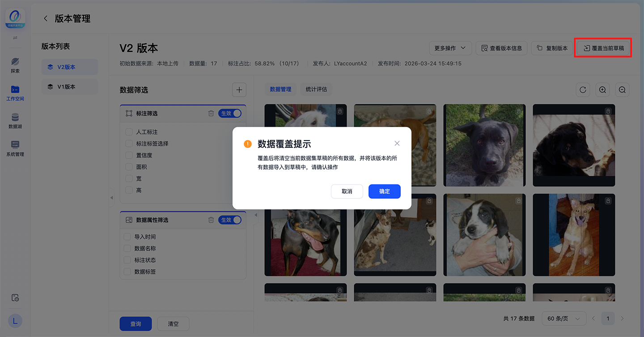This screenshot has height=337, width=644.
Task: Click the 查看版本信息 button
Action: coord(502,48)
